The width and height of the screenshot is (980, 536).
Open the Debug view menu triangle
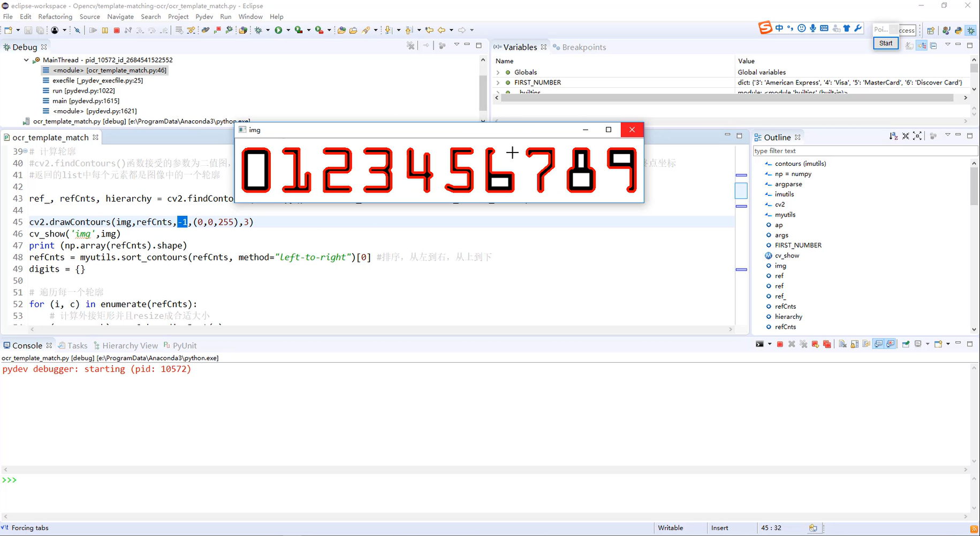pyautogui.click(x=457, y=44)
